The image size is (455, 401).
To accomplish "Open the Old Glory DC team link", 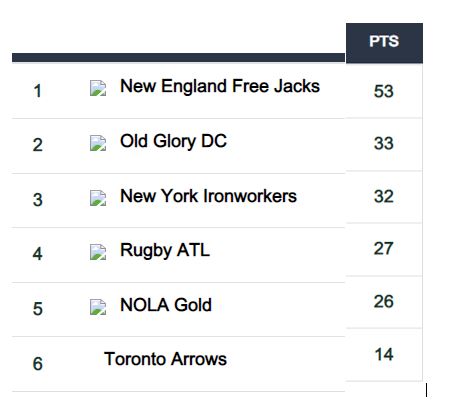I will point(173,141).
